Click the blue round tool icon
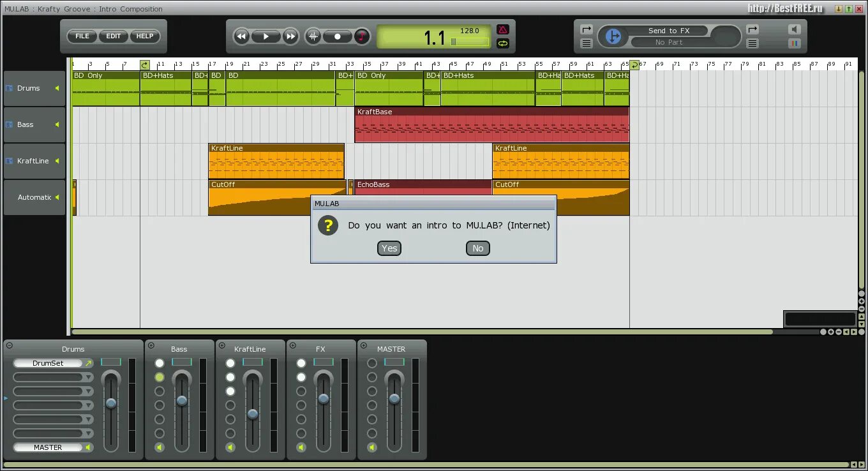This screenshot has height=471, width=868. (613, 36)
